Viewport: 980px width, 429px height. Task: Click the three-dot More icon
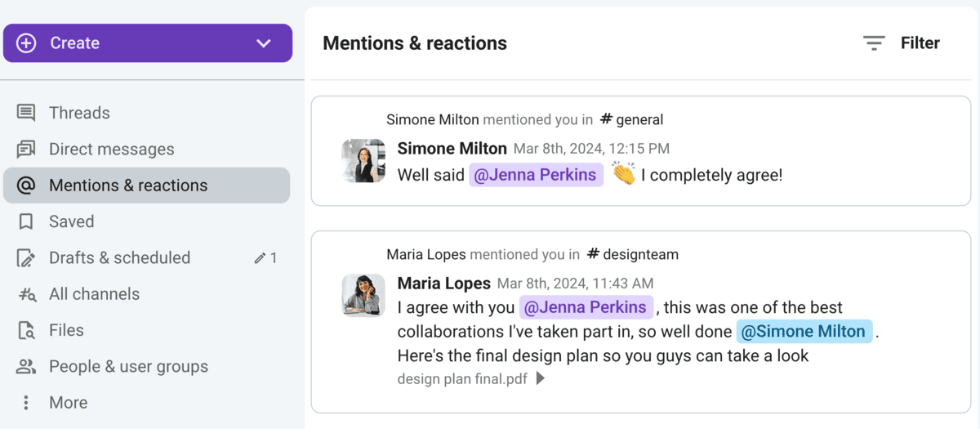pyautogui.click(x=26, y=403)
